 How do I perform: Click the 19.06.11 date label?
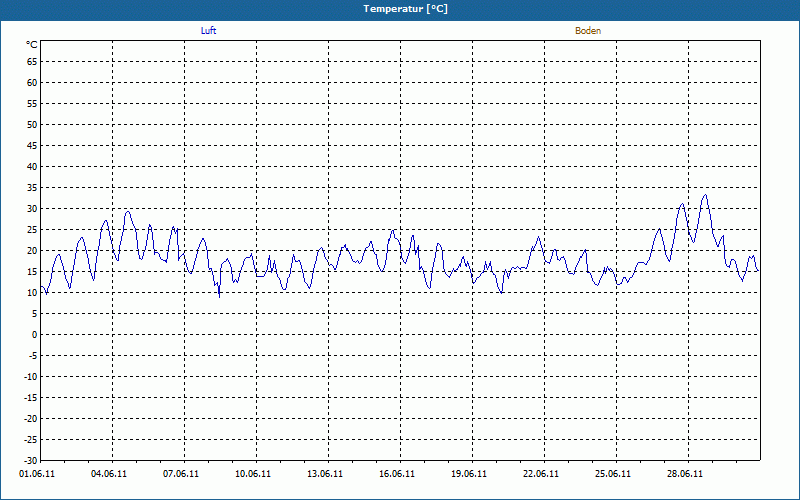pyautogui.click(x=468, y=474)
